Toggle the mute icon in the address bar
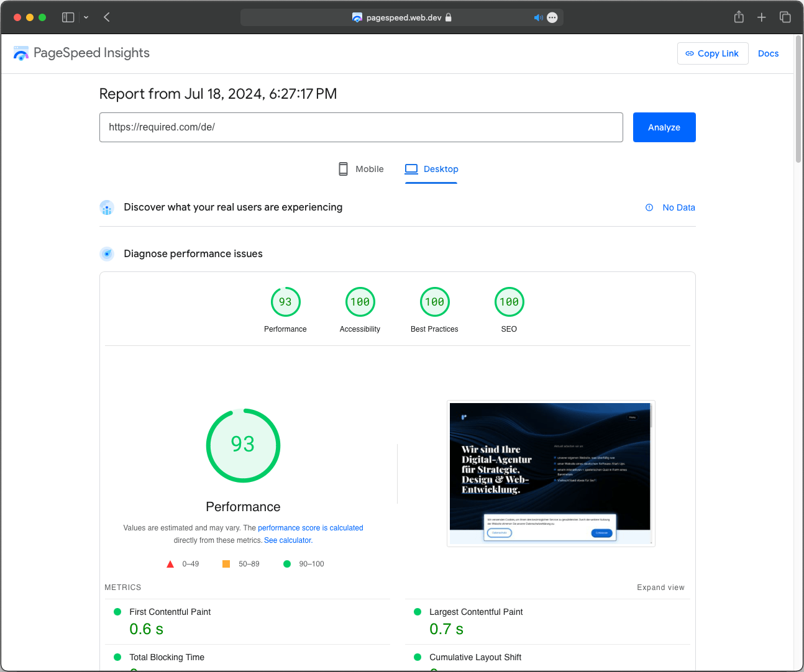Viewport: 804px width, 672px height. coord(539,17)
